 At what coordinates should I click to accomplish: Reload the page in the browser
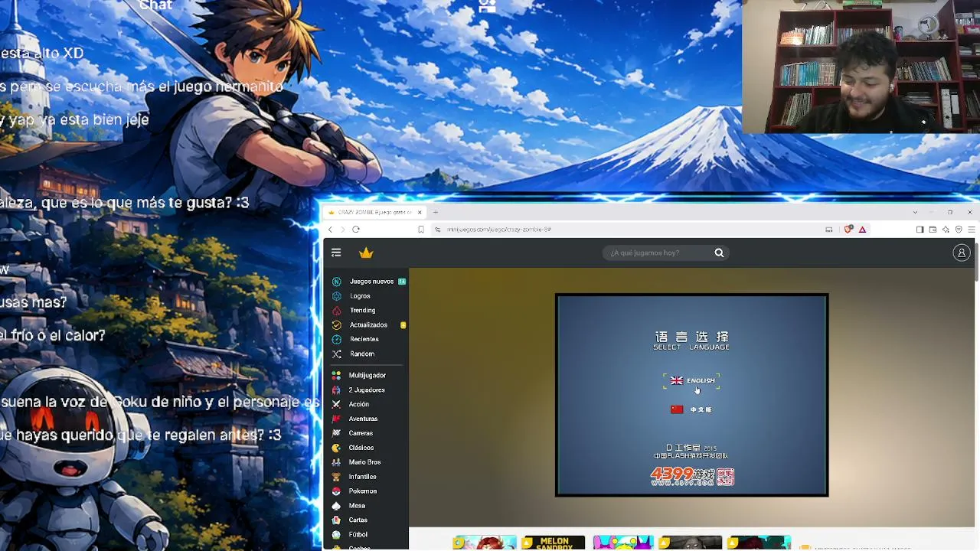tap(356, 229)
